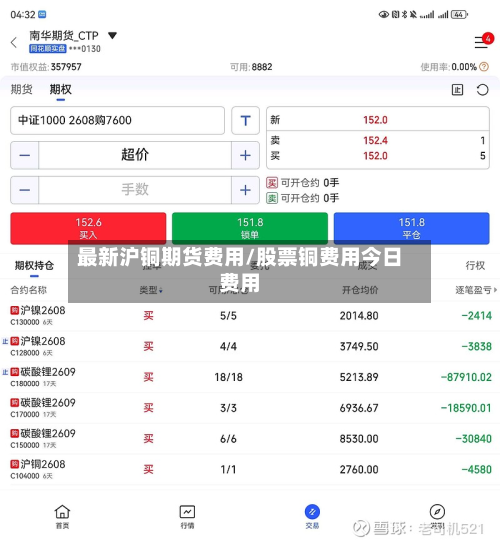500x544 pixels.
Task: Open the account dropdown next to 南华期货_CTP
Action: (x=112, y=35)
